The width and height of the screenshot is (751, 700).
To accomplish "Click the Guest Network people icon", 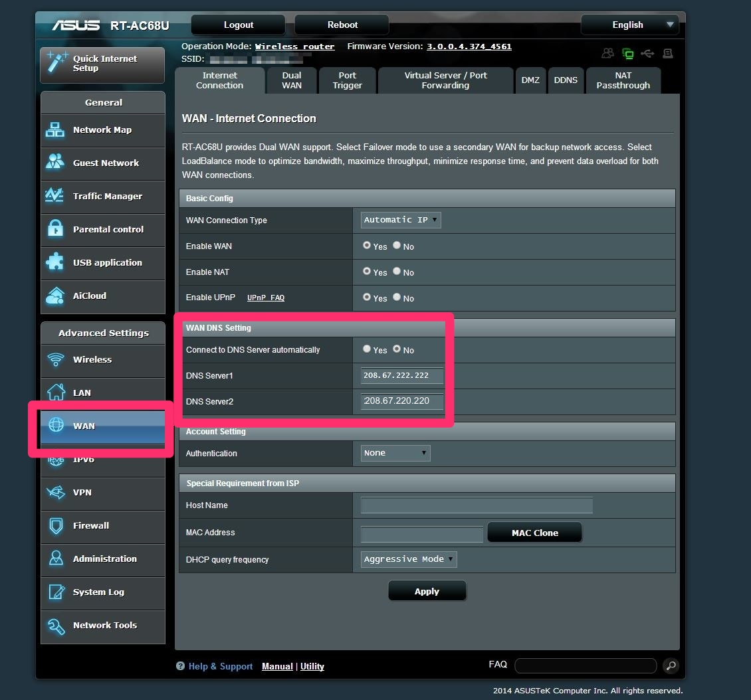I will coord(55,162).
